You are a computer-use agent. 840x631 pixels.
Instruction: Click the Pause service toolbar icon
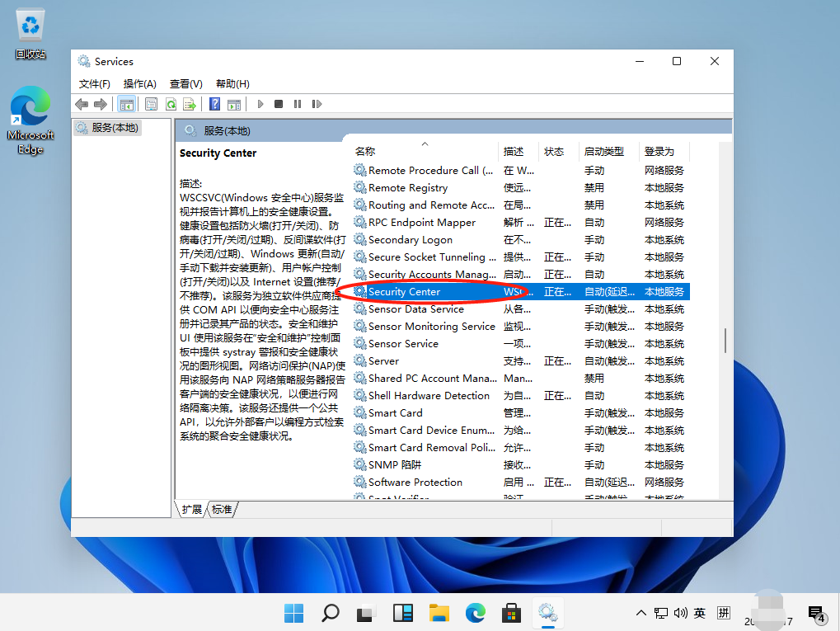(297, 104)
